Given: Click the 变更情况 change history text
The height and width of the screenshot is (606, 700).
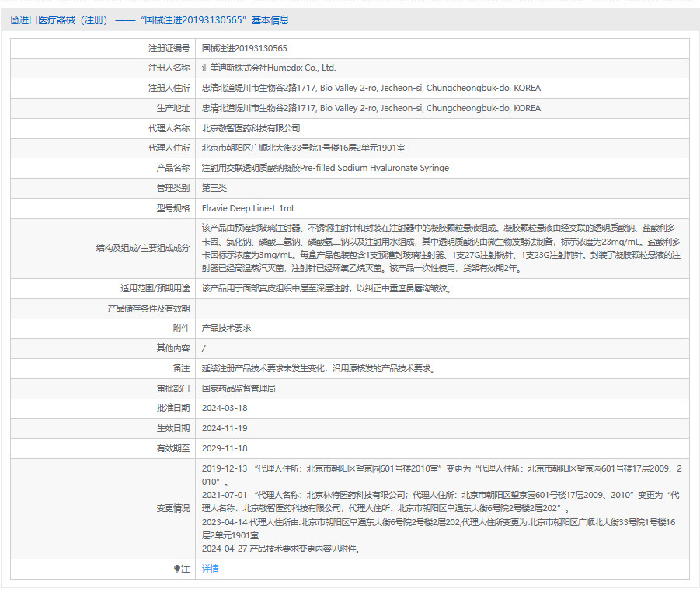Looking at the screenshot, I should click(x=441, y=508).
